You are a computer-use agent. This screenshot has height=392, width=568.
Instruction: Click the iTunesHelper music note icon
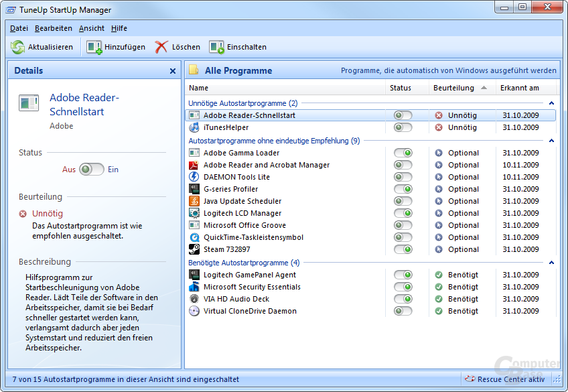pyautogui.click(x=194, y=127)
